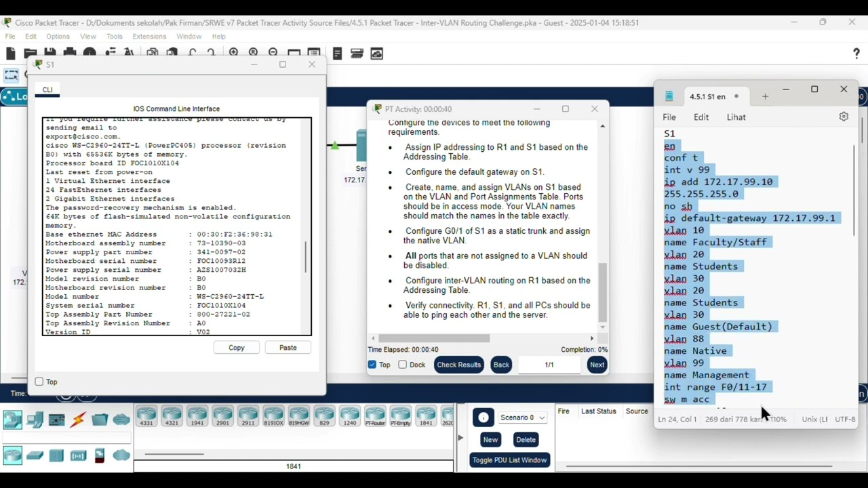The width and height of the screenshot is (868, 488).
Task: Toggle Top checkbox in PT Activity window
Action: coord(372,365)
